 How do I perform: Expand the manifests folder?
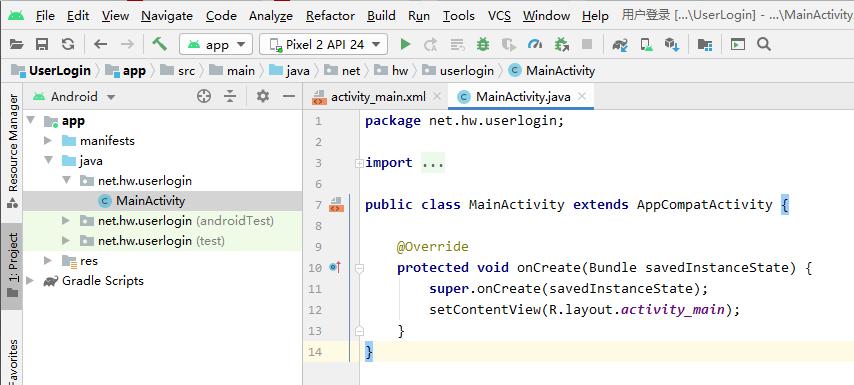(x=48, y=140)
